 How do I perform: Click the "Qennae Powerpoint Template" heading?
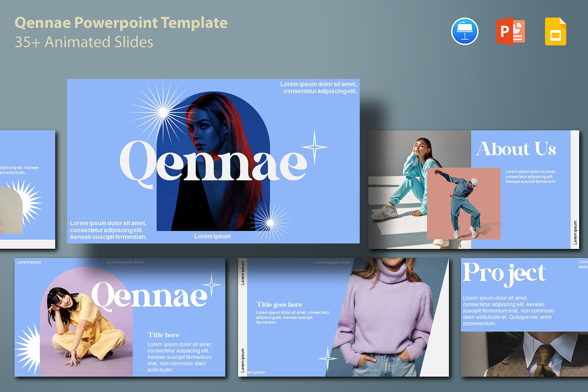coord(121,23)
